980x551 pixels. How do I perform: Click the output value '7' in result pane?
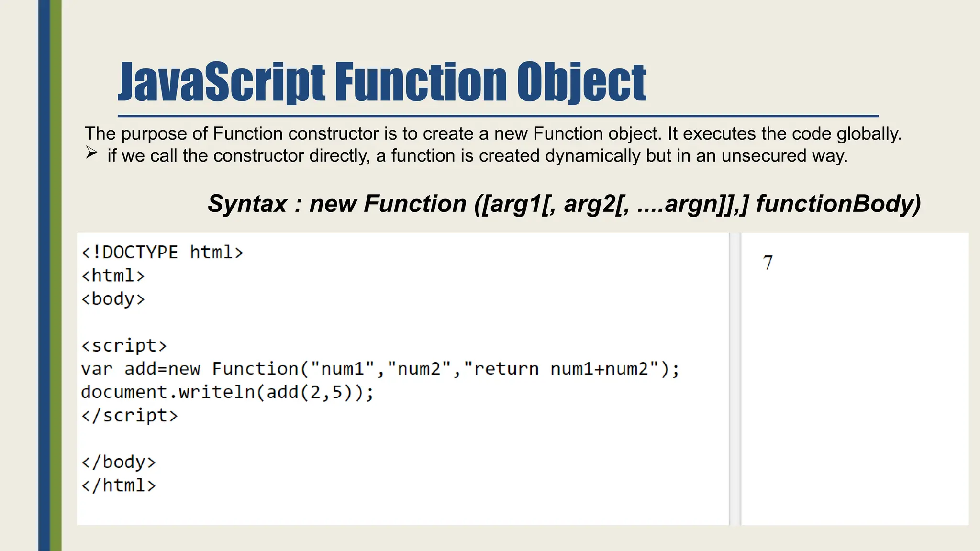click(x=768, y=263)
